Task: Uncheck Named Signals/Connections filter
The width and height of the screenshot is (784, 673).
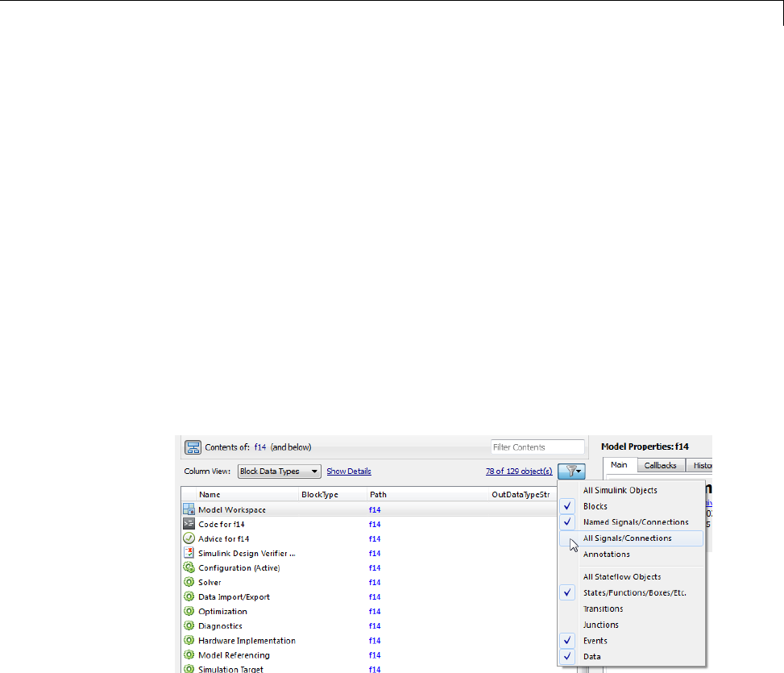Action: point(631,522)
